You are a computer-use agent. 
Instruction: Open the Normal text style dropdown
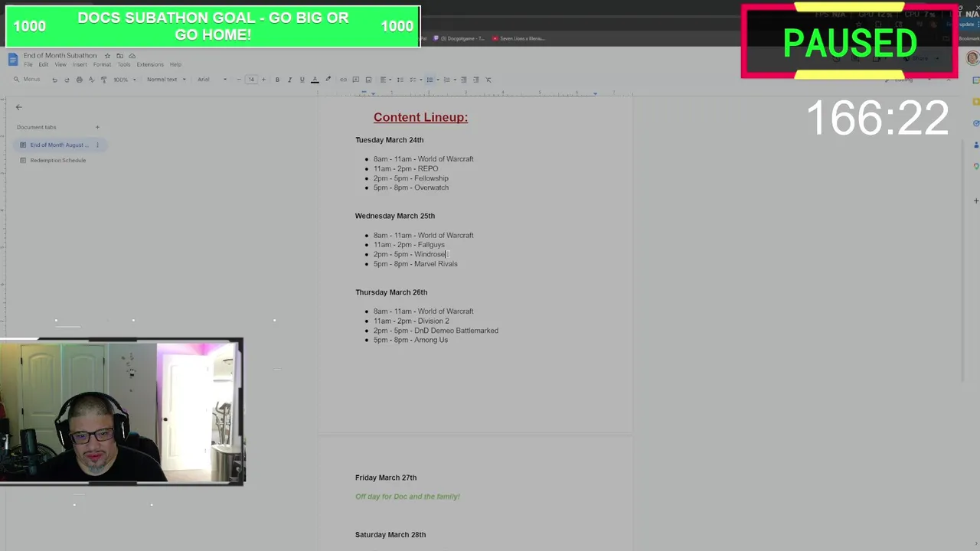pyautogui.click(x=166, y=80)
